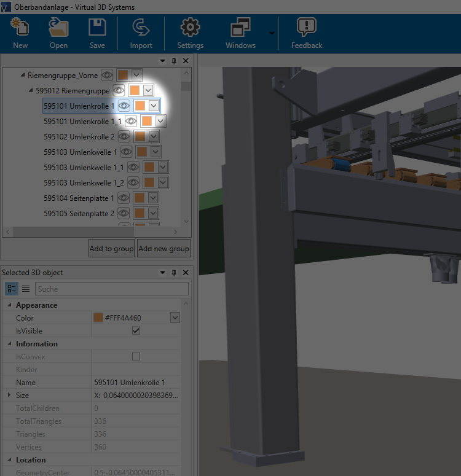Toggle visibility of Riemengruppe_Vorne

click(x=107, y=75)
